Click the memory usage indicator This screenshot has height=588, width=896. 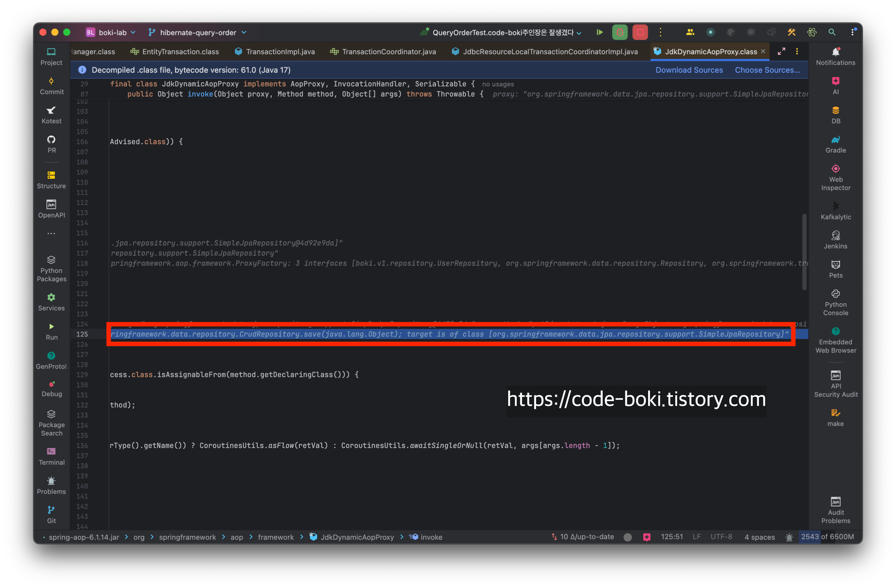pos(827,537)
